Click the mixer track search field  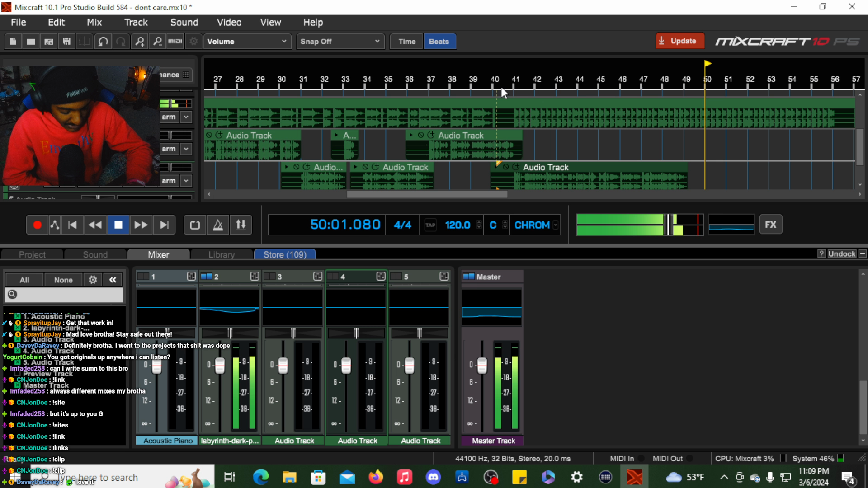(x=64, y=295)
